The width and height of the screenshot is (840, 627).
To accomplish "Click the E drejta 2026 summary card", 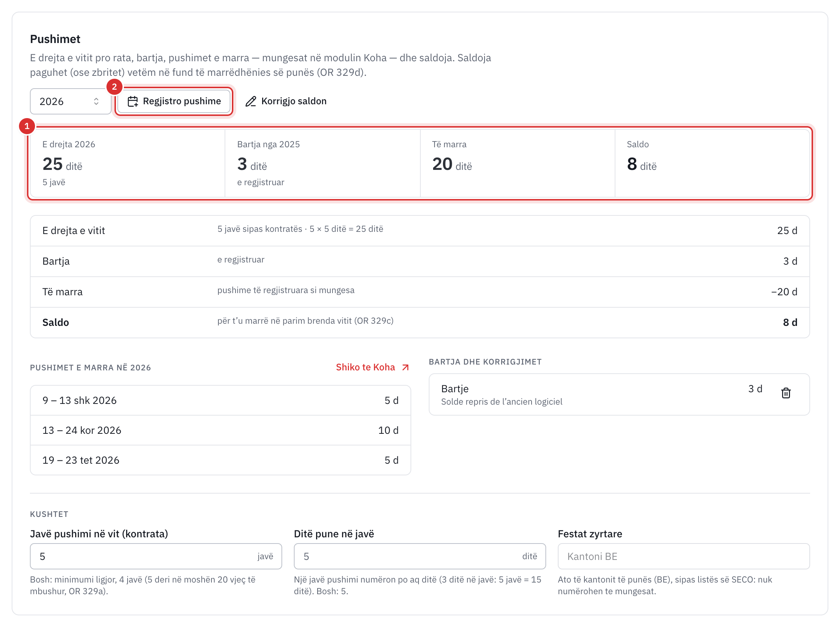I will (x=128, y=163).
